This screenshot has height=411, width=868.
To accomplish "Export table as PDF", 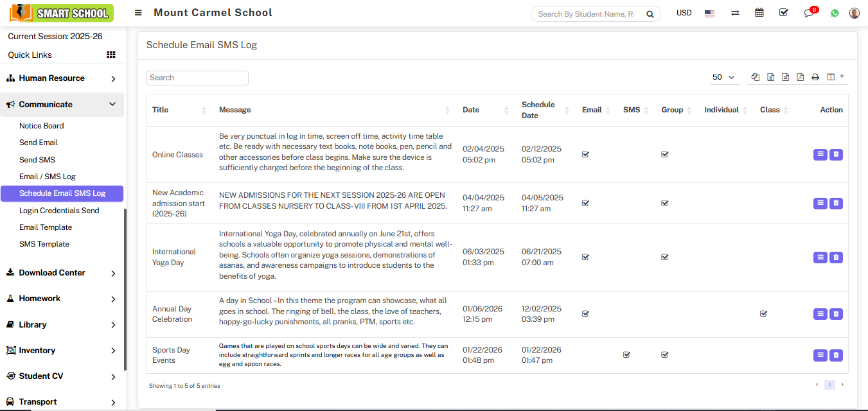I will [800, 77].
